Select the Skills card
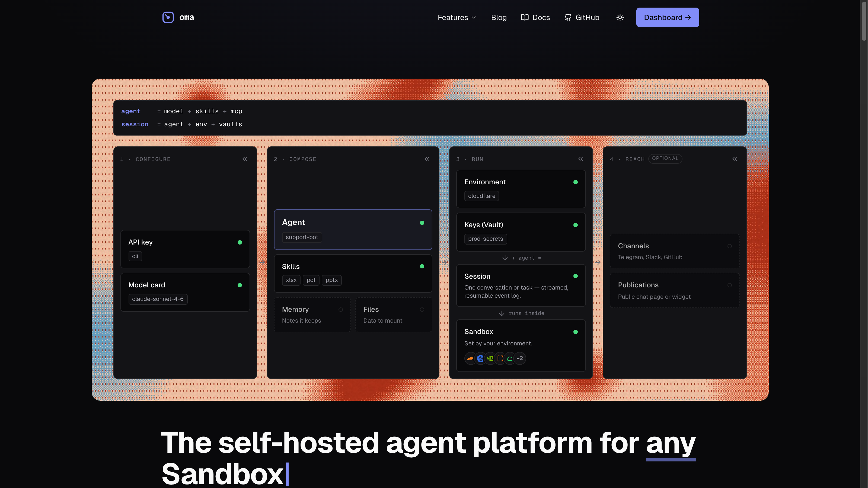Viewport: 868px width, 488px height. tap(353, 274)
